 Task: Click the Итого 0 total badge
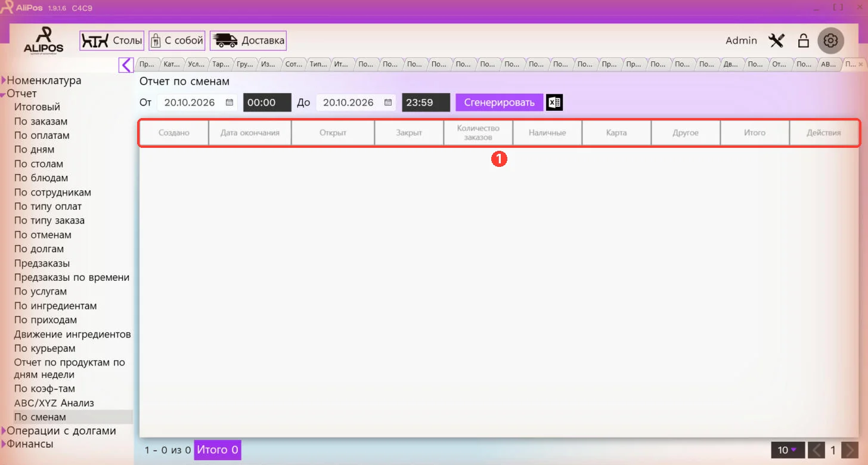point(218,450)
